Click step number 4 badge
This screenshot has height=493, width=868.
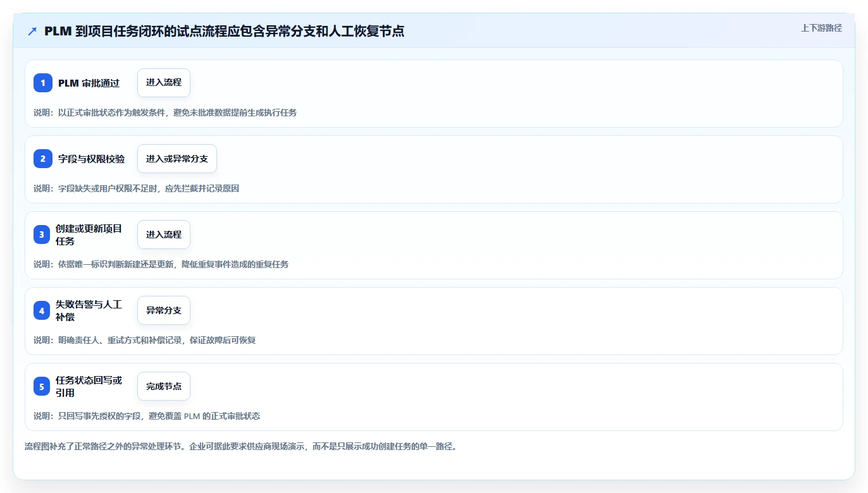point(42,310)
